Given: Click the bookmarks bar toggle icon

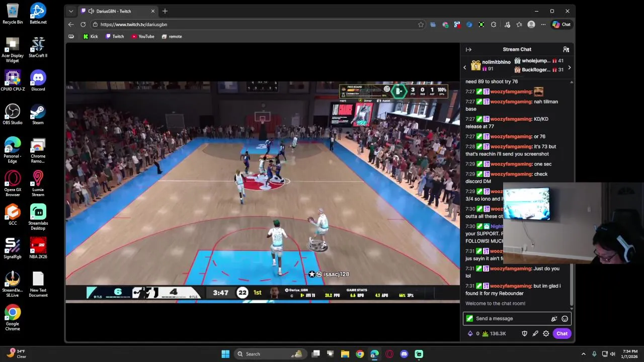Looking at the screenshot, I should (x=71, y=36).
